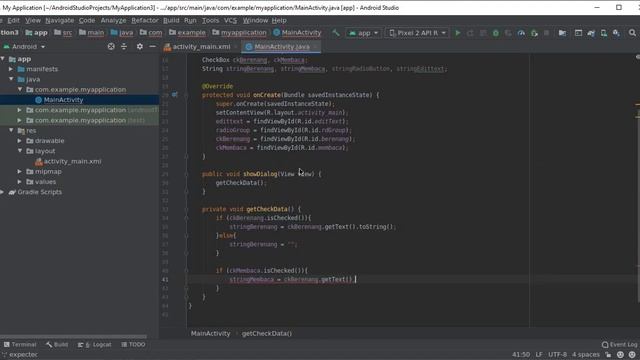Click cursor position 41:50 in status bar
The image size is (640, 360).
click(521, 355)
